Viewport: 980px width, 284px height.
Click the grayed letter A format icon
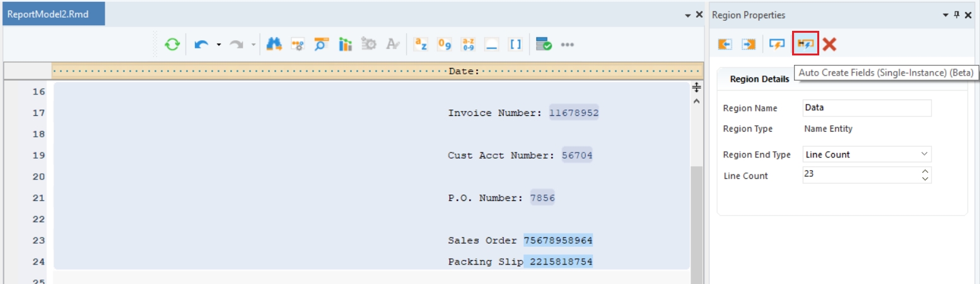393,45
